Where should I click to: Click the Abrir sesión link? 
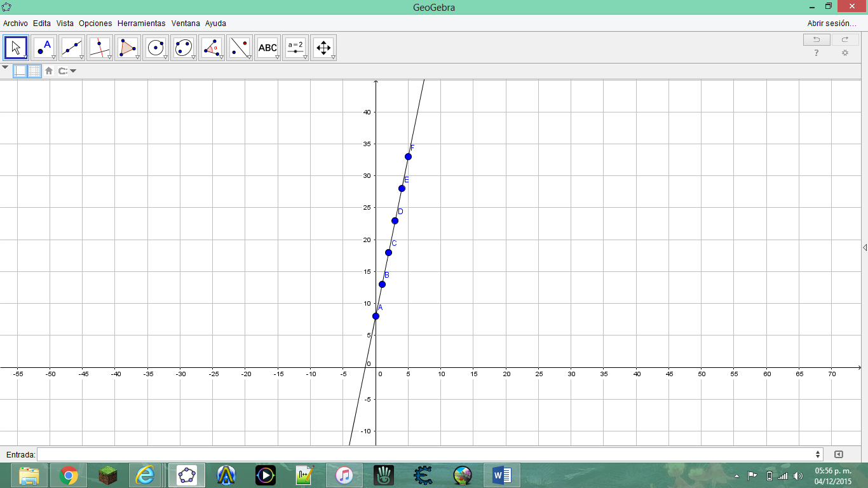coord(832,24)
